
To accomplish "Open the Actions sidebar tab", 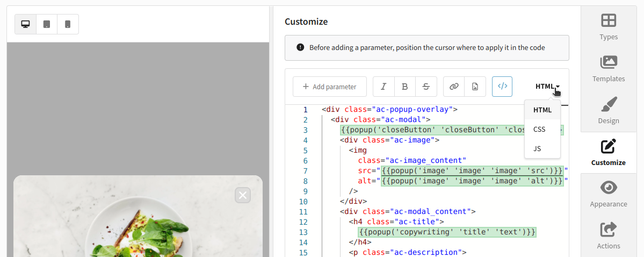I will pyautogui.click(x=608, y=236).
